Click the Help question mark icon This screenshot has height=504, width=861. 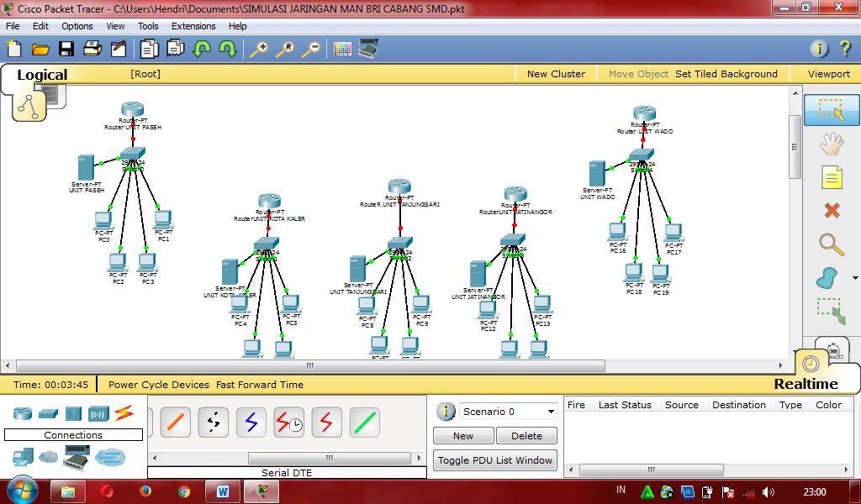[x=846, y=49]
